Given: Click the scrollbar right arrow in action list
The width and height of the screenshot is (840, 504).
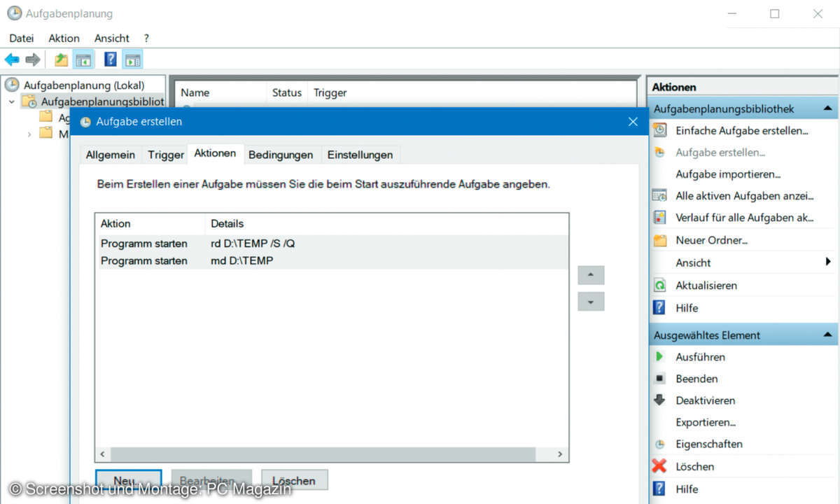Looking at the screenshot, I should click(x=559, y=454).
